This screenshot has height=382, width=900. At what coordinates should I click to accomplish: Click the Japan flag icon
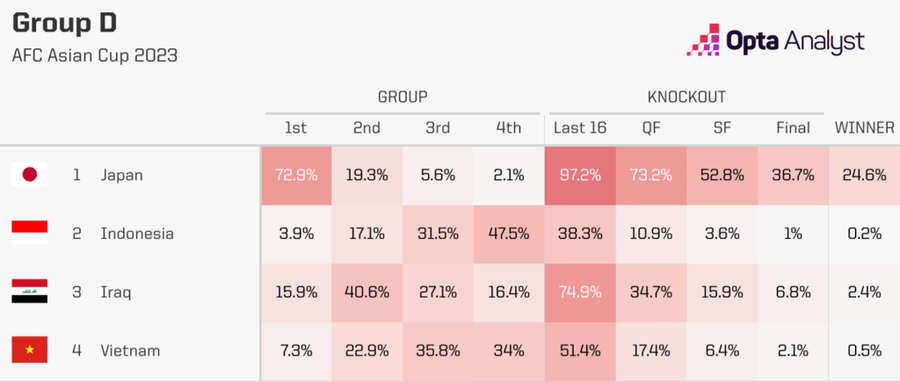point(29,174)
